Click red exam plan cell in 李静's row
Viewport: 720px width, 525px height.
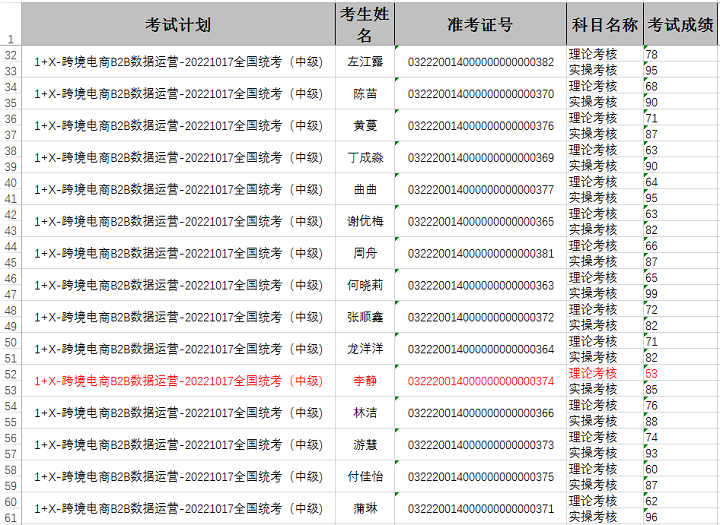click(x=178, y=381)
